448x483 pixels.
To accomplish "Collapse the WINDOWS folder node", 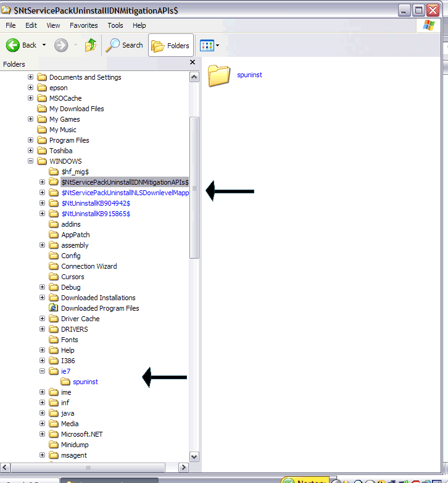I will pyautogui.click(x=30, y=161).
